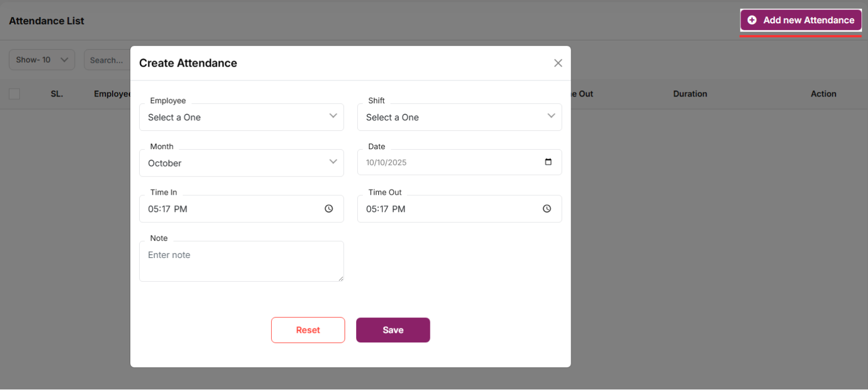
Task: Save the attendance record
Action: (393, 330)
